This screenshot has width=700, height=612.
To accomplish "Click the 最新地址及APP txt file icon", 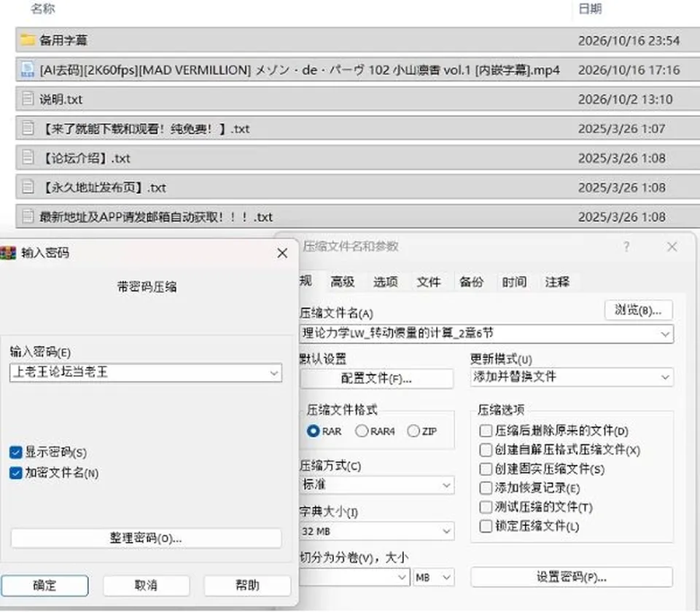I will pyautogui.click(x=28, y=217).
